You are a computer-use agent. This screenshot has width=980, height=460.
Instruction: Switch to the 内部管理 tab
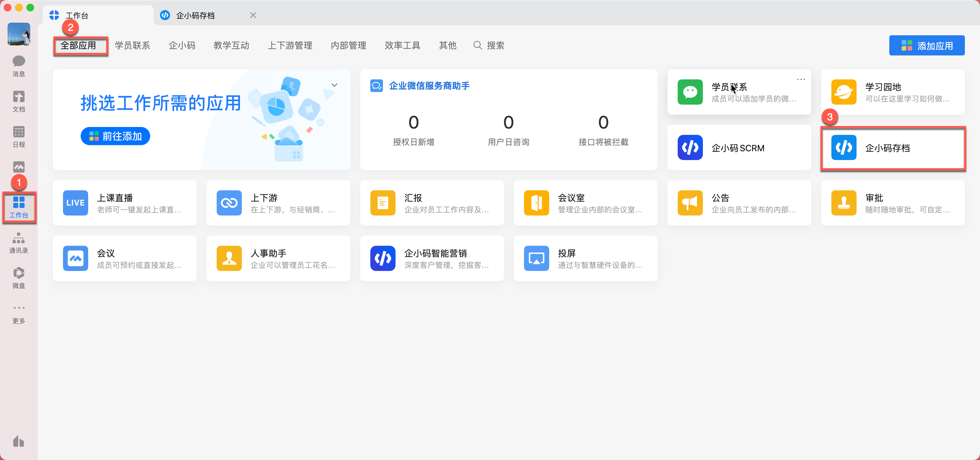tap(349, 46)
